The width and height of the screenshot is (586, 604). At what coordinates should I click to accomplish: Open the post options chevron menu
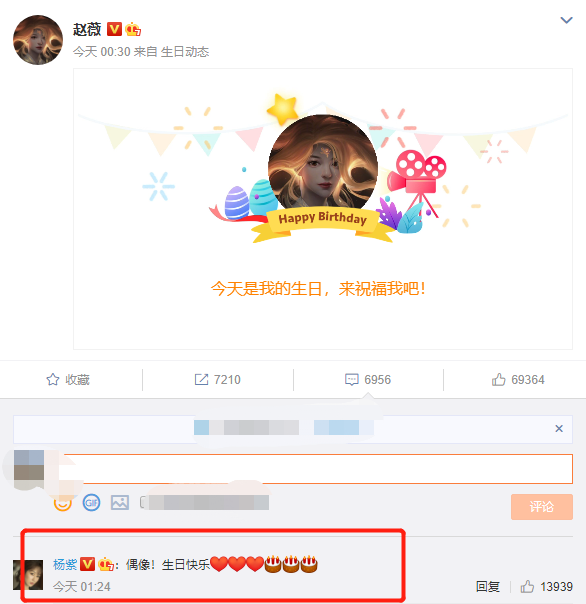566,20
